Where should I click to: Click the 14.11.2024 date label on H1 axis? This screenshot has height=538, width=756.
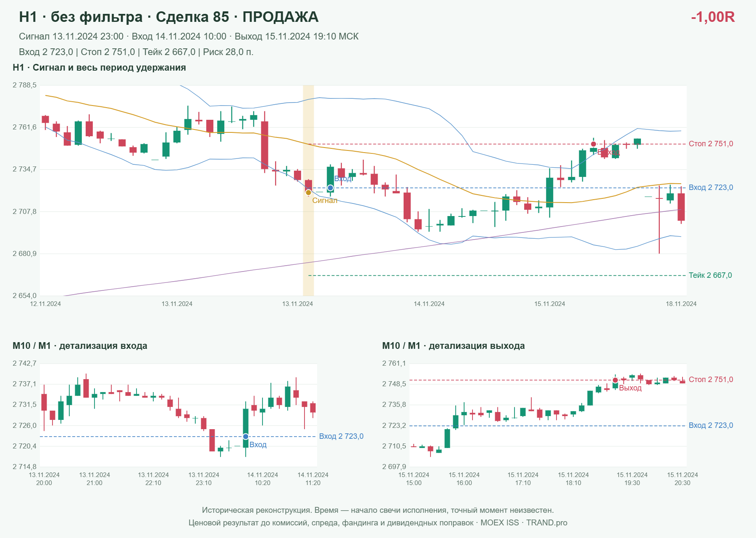click(x=429, y=304)
